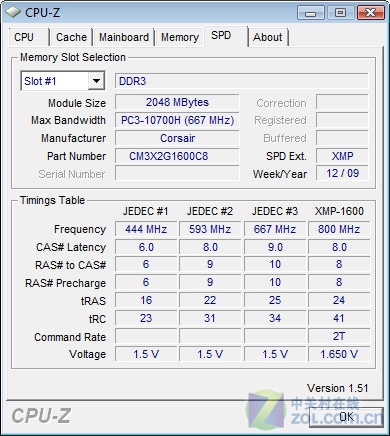The image size is (390, 436).
Task: Click the empty Registered field
Action: (342, 120)
